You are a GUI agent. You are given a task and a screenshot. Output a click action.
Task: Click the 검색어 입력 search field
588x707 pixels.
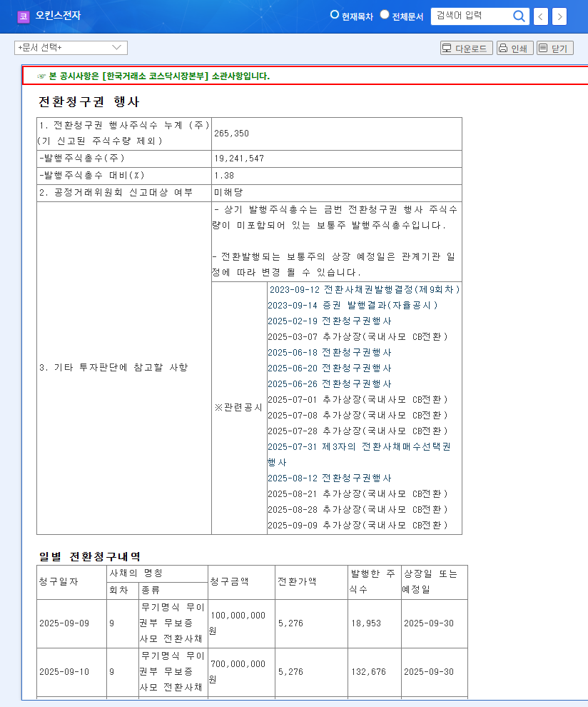(471, 16)
